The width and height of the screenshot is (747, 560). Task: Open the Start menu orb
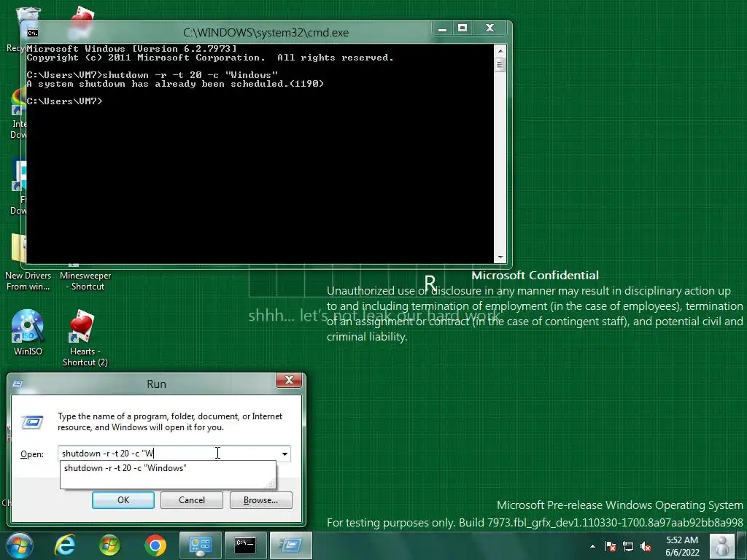20,545
